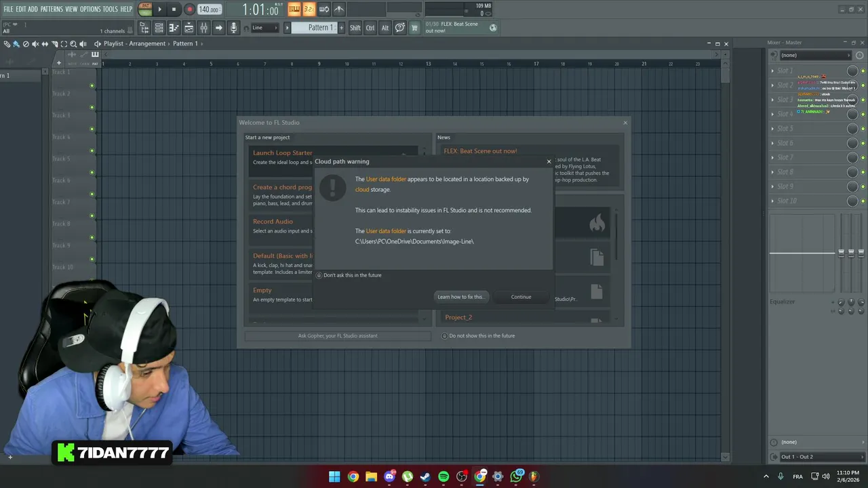Open the Channel rack icon in toolbar
The height and width of the screenshot is (488, 868).
pyautogui.click(x=159, y=28)
